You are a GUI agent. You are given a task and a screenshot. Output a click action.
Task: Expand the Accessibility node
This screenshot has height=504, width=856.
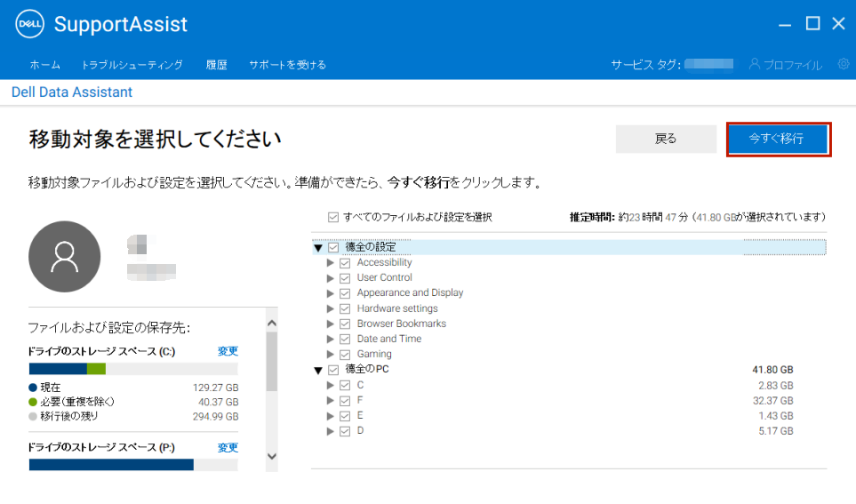click(331, 262)
